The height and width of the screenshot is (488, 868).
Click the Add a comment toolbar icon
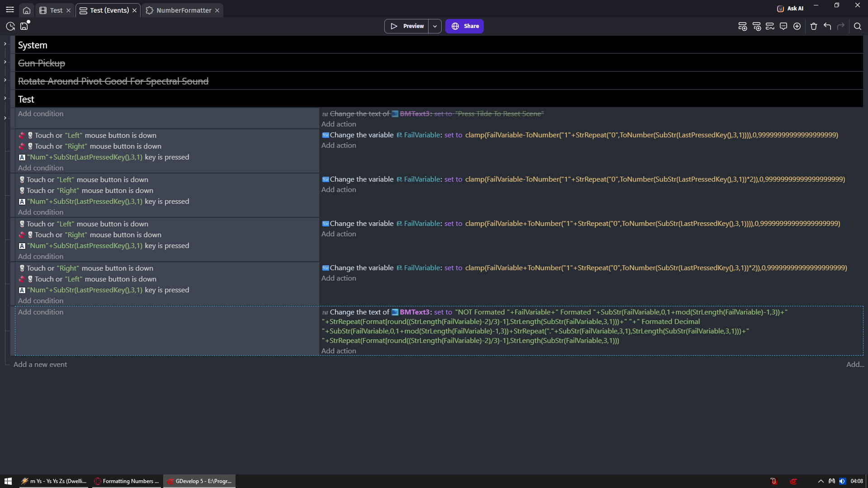pyautogui.click(x=783, y=26)
